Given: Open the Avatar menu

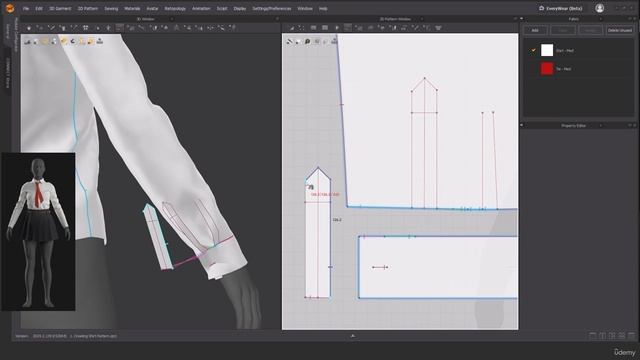Looking at the screenshot, I should coord(152,9).
